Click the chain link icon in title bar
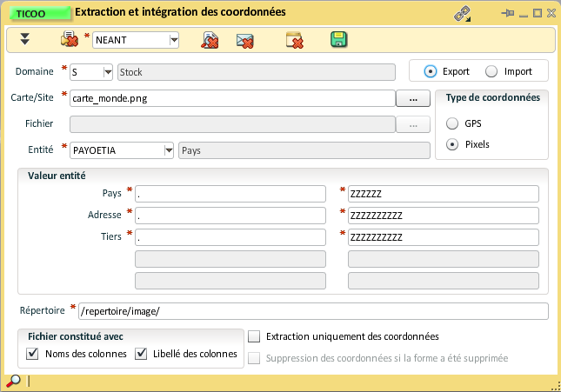This screenshot has width=561, height=392. pos(463,13)
